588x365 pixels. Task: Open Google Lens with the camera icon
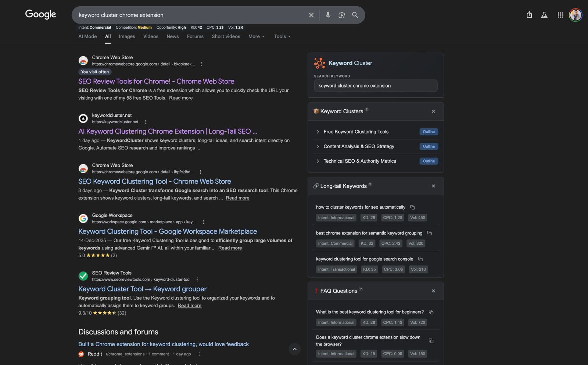[x=341, y=15]
